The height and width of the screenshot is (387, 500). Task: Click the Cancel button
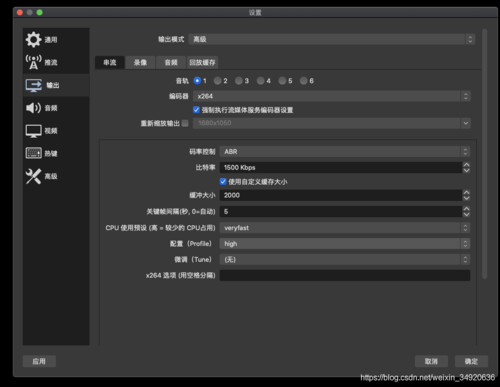pyautogui.click(x=431, y=361)
